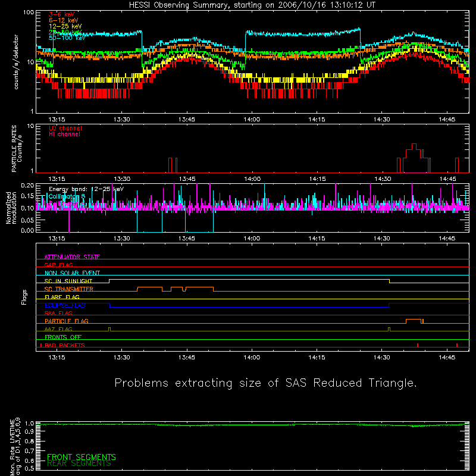Click the 14:30 tick label under the modulation plot
Viewport: 476px width, 476px height.
382,239
